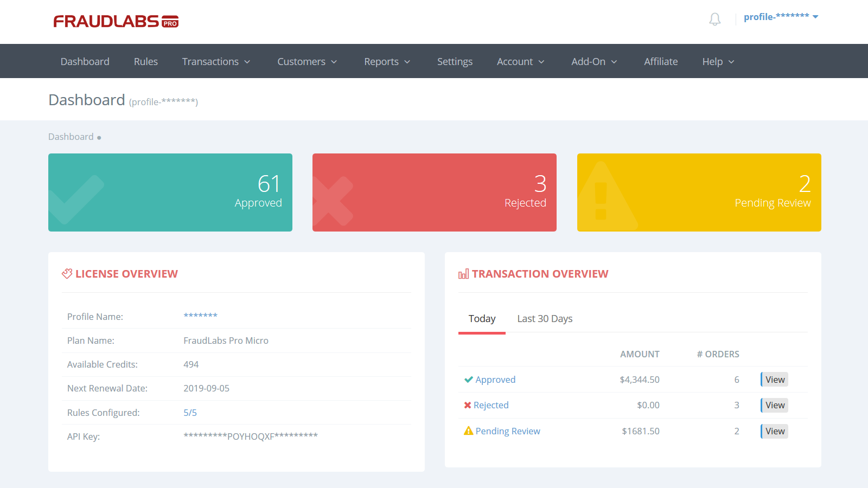Expand the Customers menu
Image resolution: width=868 pixels, height=488 pixels.
[x=307, y=61]
